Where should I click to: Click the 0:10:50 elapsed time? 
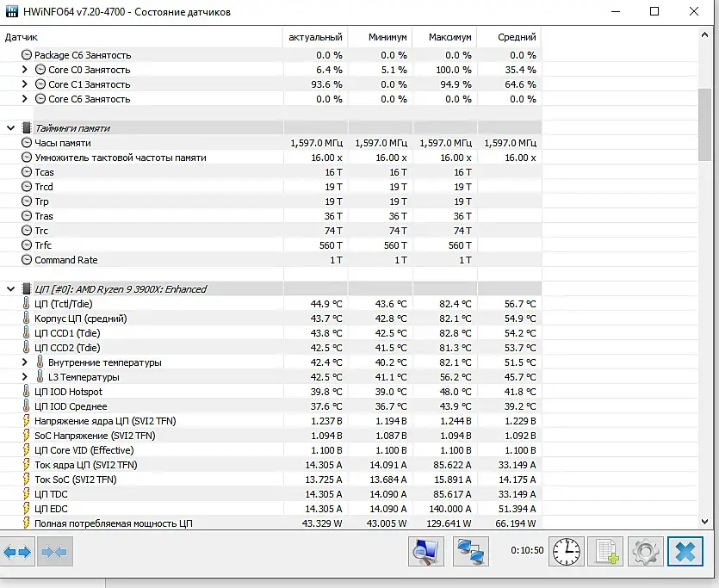coord(527,550)
